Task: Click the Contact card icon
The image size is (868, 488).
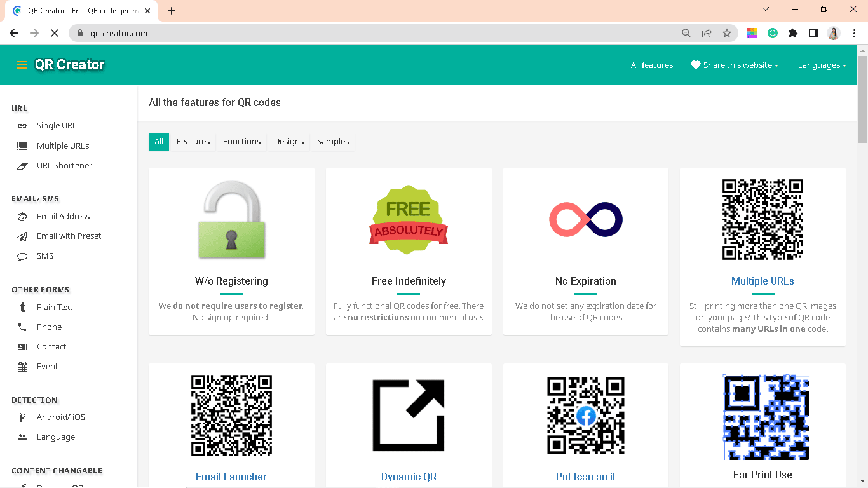Action: pos(22,347)
